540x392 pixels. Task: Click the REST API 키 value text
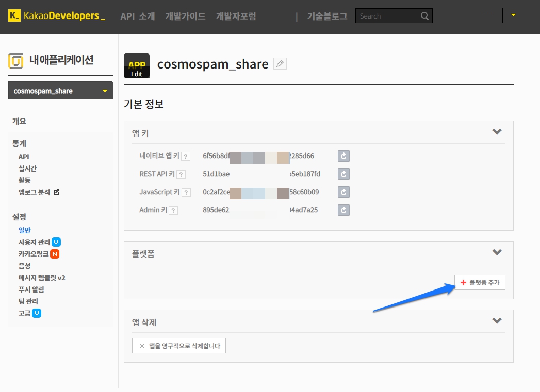tap(261, 174)
